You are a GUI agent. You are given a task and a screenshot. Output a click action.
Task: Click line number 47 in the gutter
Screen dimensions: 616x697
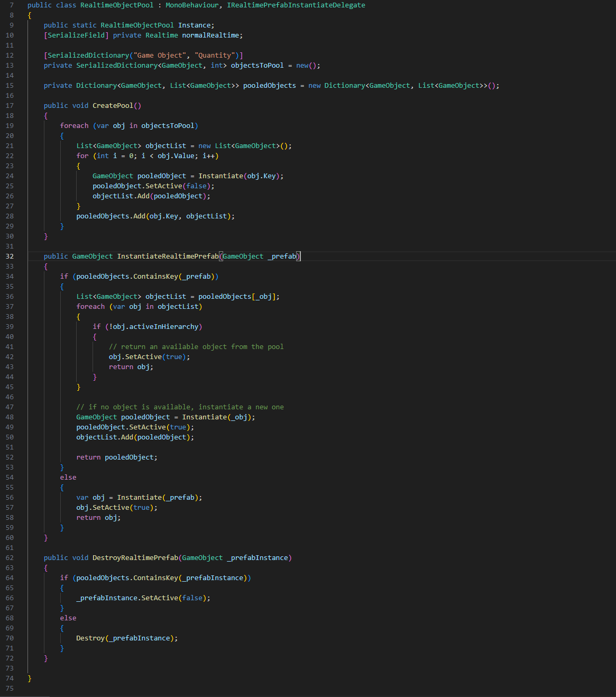10,407
